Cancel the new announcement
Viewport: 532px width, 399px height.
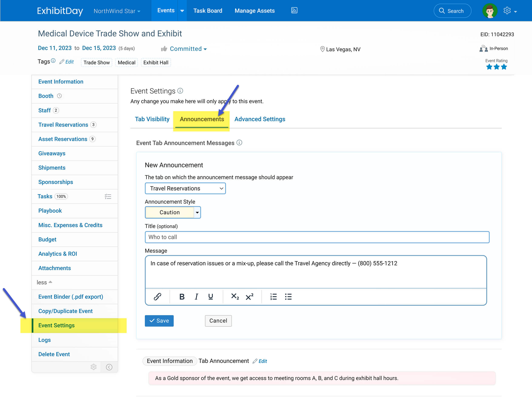[x=218, y=321]
